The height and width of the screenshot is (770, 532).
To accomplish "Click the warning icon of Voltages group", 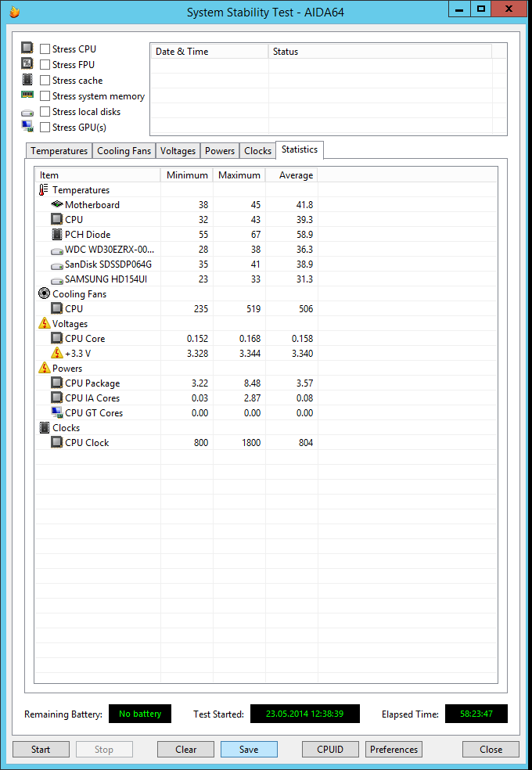I will tap(44, 324).
